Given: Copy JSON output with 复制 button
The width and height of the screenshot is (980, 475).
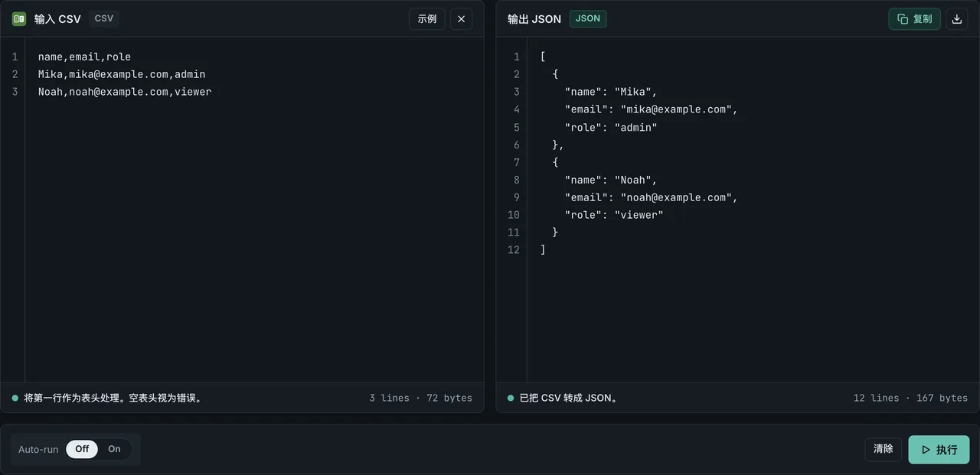Looking at the screenshot, I should [x=914, y=18].
